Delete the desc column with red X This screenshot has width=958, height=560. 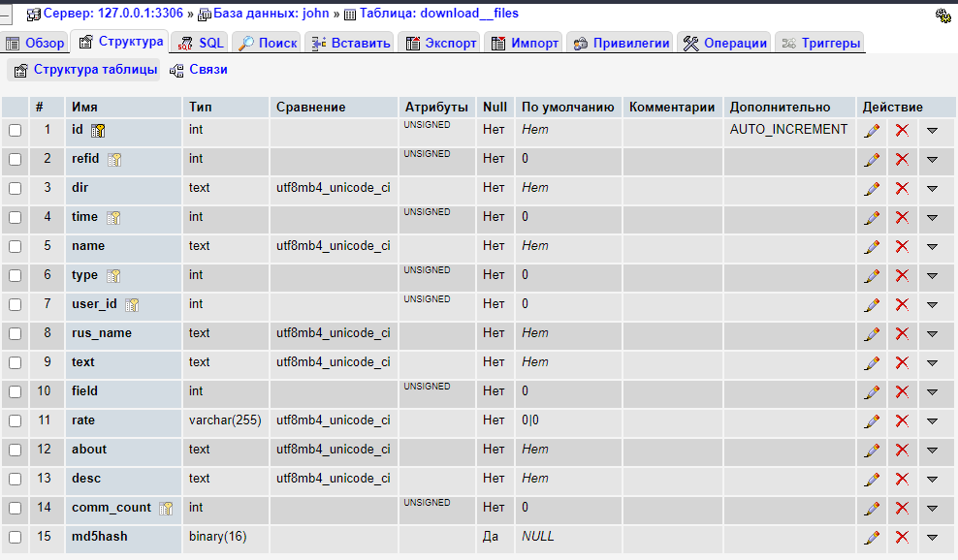(902, 479)
